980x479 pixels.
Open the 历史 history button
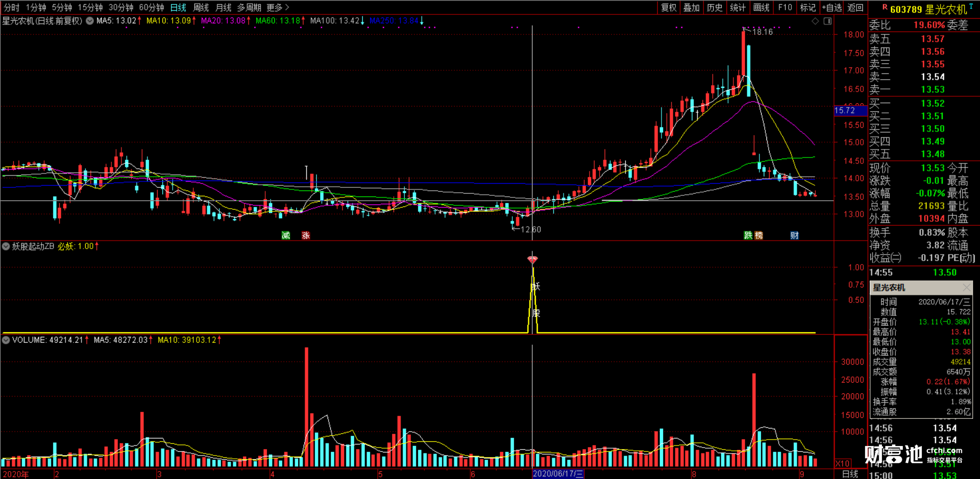pos(714,7)
